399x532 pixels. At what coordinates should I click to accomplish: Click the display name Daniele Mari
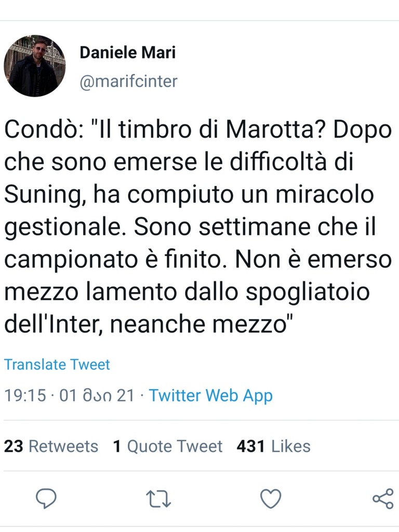pyautogui.click(x=127, y=52)
